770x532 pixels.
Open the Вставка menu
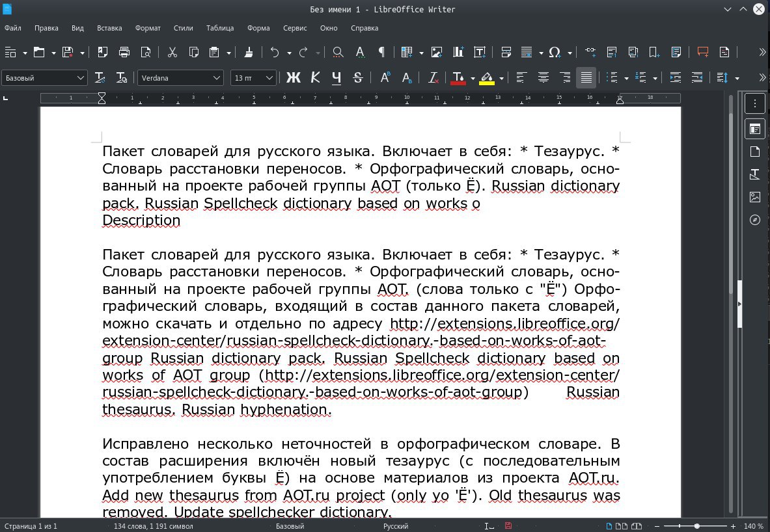[109, 28]
